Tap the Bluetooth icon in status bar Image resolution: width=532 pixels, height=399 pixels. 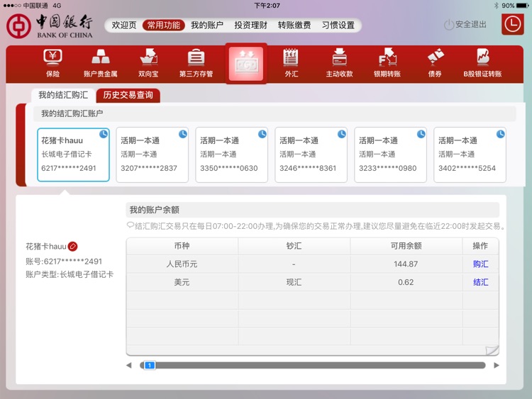point(496,6)
